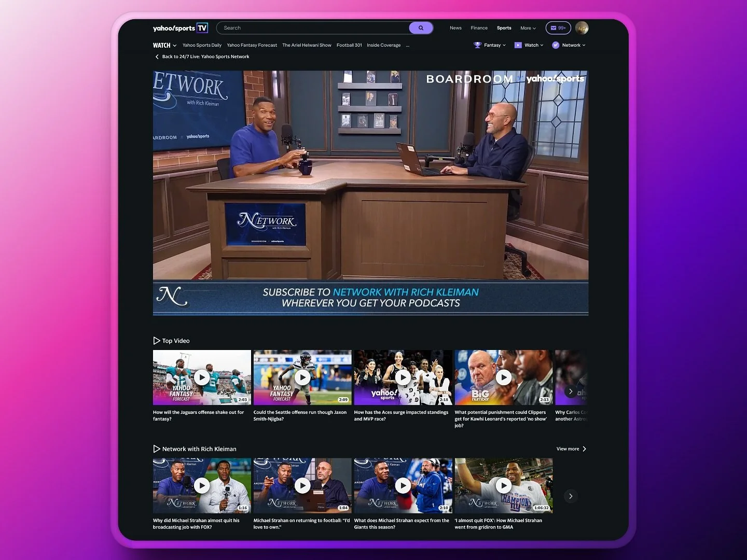This screenshot has width=747, height=560.
Task: Play the 'I almost quit FOX' Strahan video
Action: coord(503,486)
